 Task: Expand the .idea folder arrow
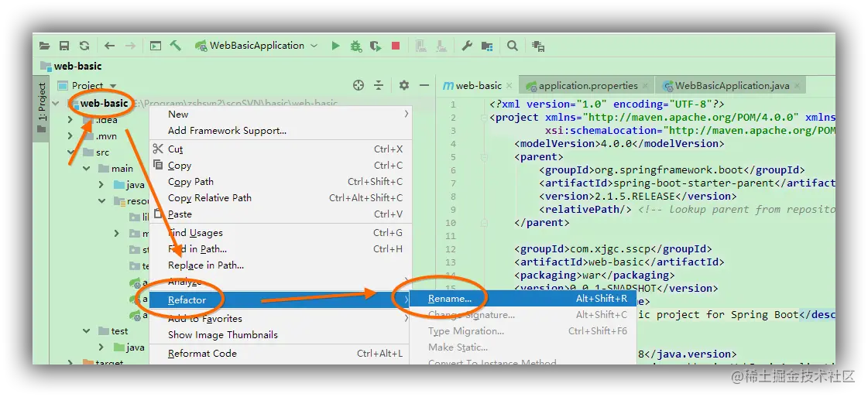(70, 119)
